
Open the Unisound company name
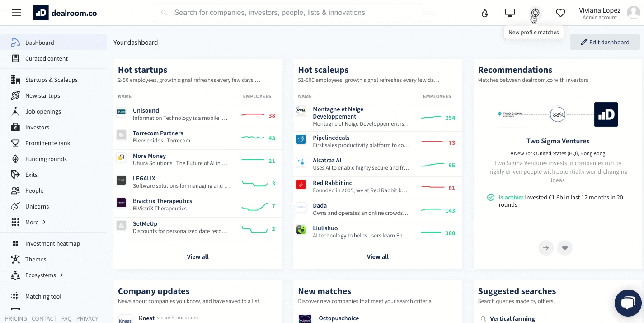[146, 110]
